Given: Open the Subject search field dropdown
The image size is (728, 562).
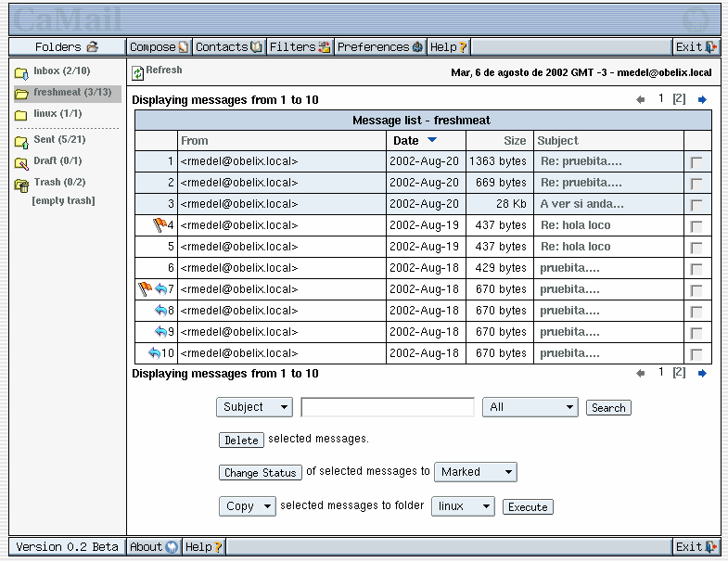Looking at the screenshot, I should [x=254, y=407].
